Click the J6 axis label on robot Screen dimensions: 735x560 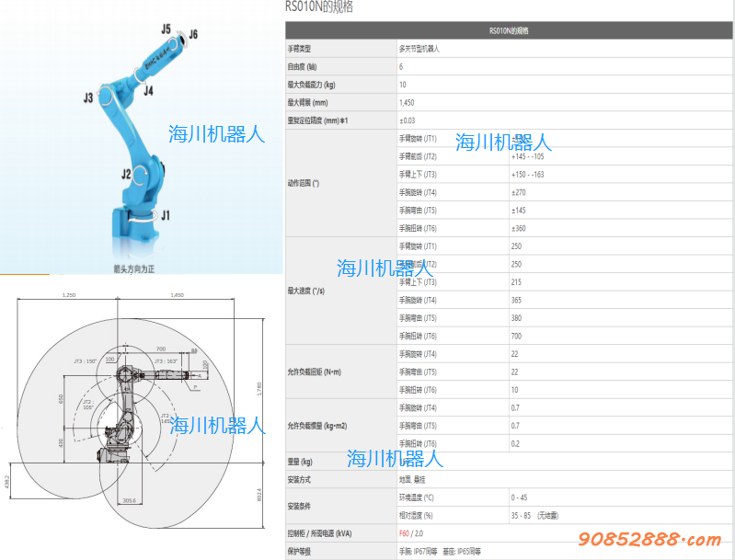pos(193,34)
